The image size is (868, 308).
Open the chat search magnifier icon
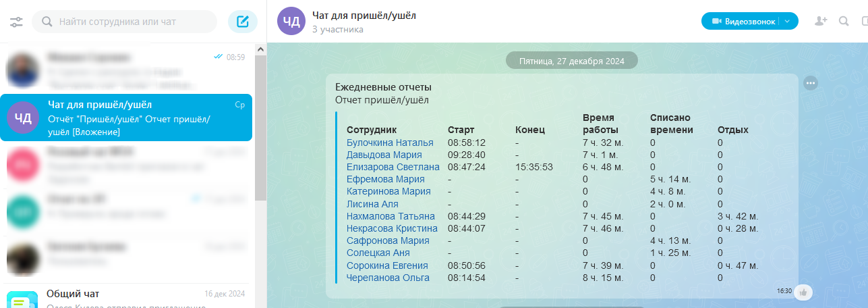point(844,21)
